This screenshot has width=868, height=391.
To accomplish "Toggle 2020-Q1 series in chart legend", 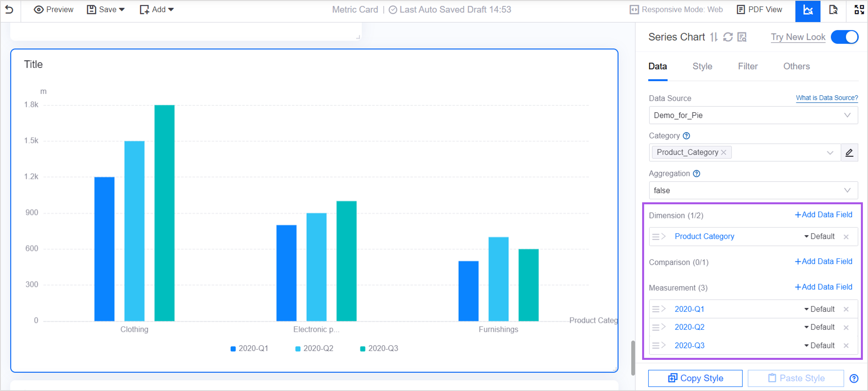I will (x=249, y=348).
